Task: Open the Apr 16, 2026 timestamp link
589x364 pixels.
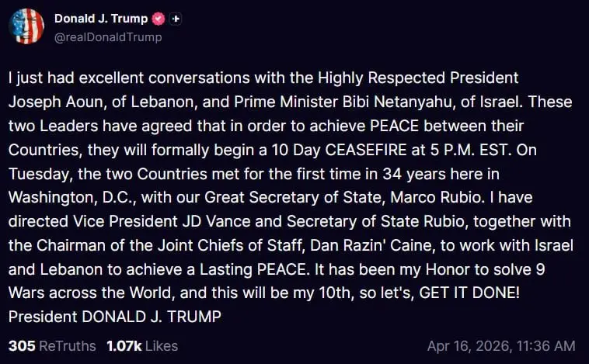Action: (501, 345)
